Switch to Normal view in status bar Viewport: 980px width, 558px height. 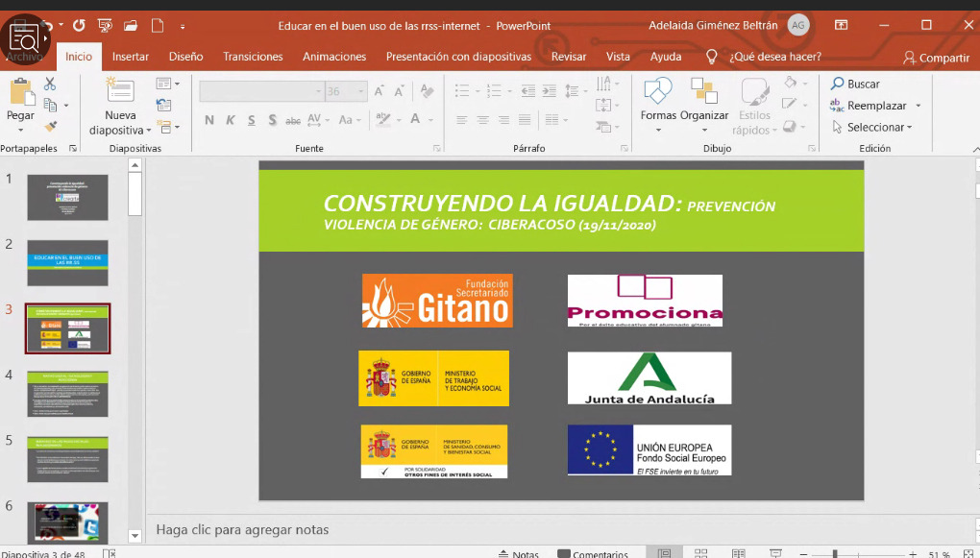[665, 553]
